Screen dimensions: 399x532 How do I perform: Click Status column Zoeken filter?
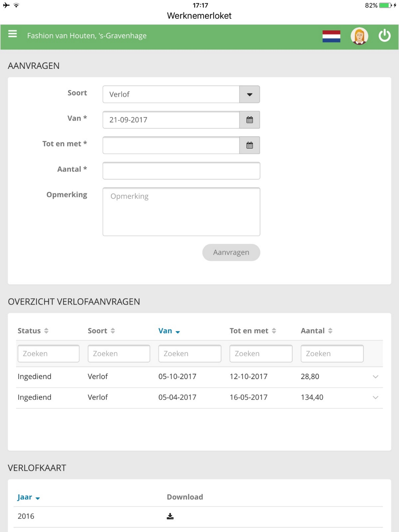pyautogui.click(x=48, y=354)
